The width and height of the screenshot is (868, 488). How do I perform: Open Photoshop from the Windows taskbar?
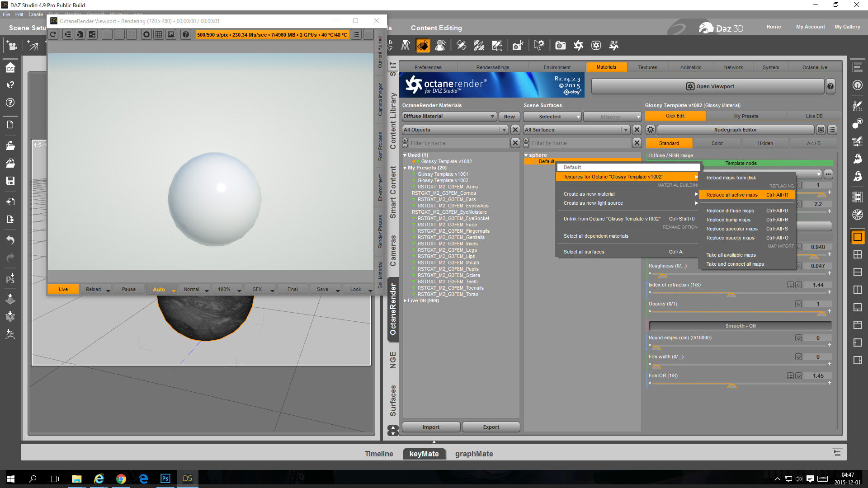[165, 479]
